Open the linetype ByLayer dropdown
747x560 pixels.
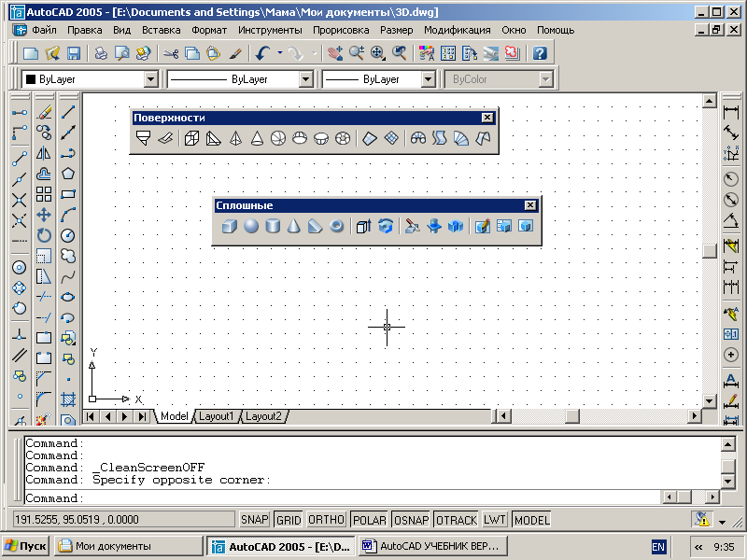(x=306, y=79)
